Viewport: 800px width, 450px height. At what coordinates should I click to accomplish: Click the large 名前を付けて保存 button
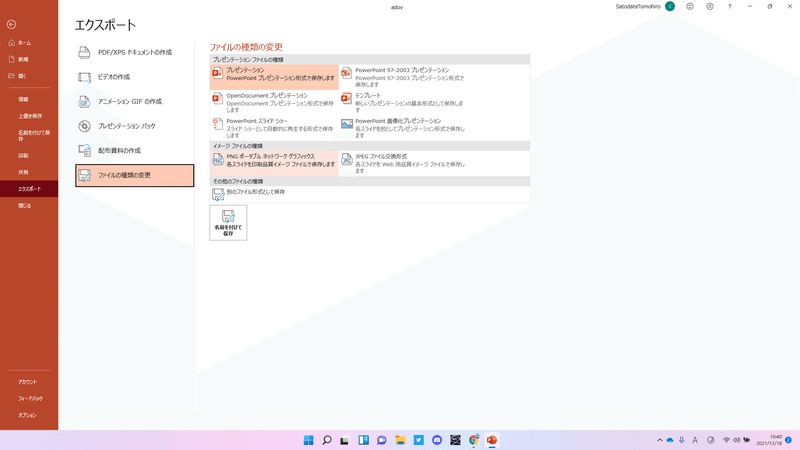pos(228,223)
